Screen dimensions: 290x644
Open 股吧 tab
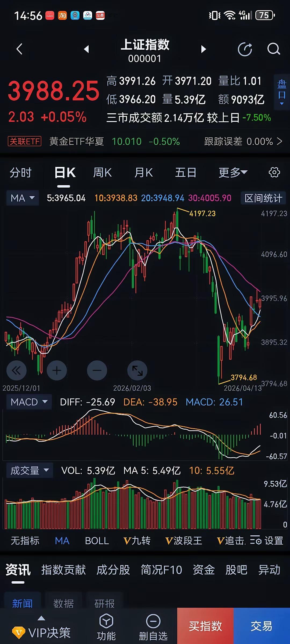(x=236, y=570)
